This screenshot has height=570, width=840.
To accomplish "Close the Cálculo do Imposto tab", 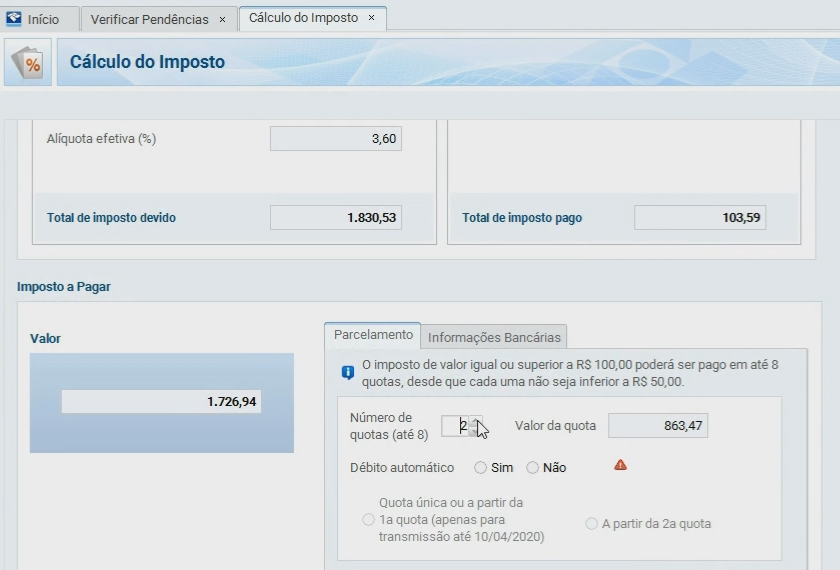I will click(x=372, y=18).
